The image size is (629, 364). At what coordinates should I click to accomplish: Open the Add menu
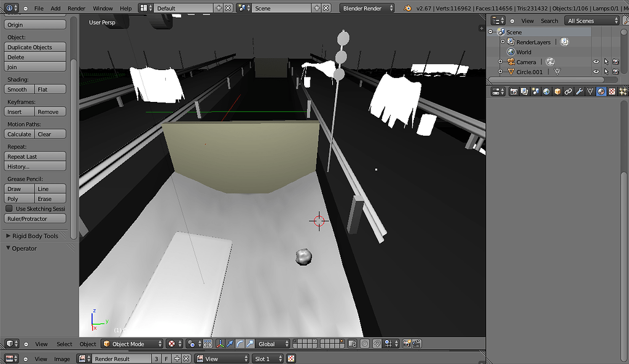point(55,8)
